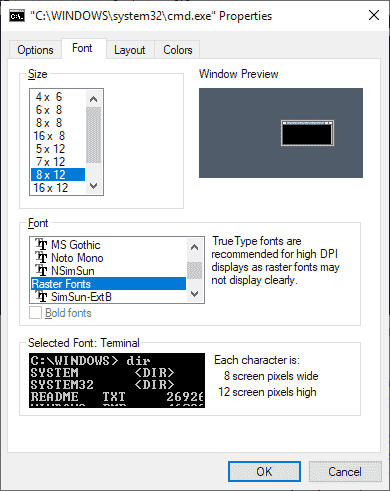
Task: Choose size 8 x 8
Action: 58,123
